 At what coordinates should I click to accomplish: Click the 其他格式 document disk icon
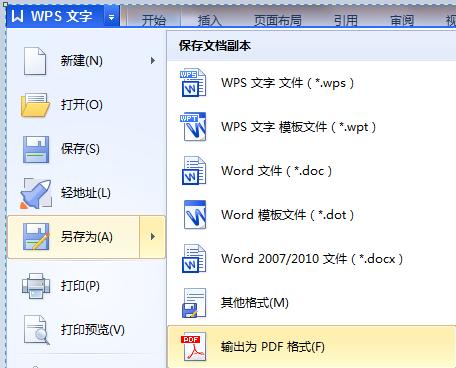(194, 303)
